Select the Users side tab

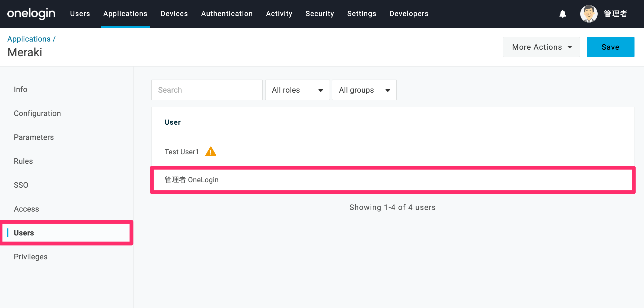(x=66, y=233)
